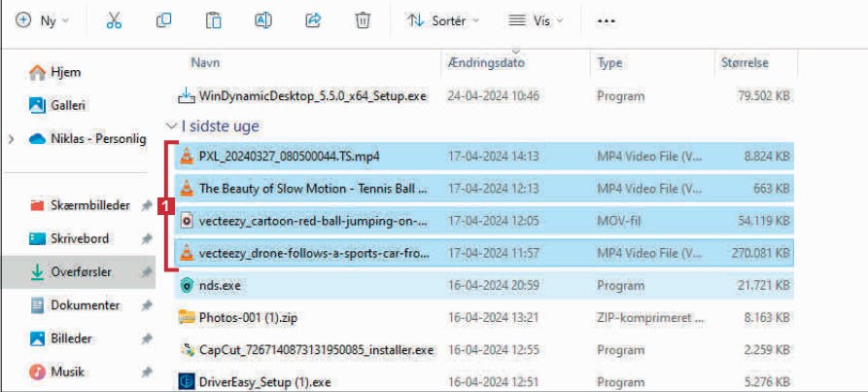Open Overførsler in the sidebar

(x=79, y=271)
